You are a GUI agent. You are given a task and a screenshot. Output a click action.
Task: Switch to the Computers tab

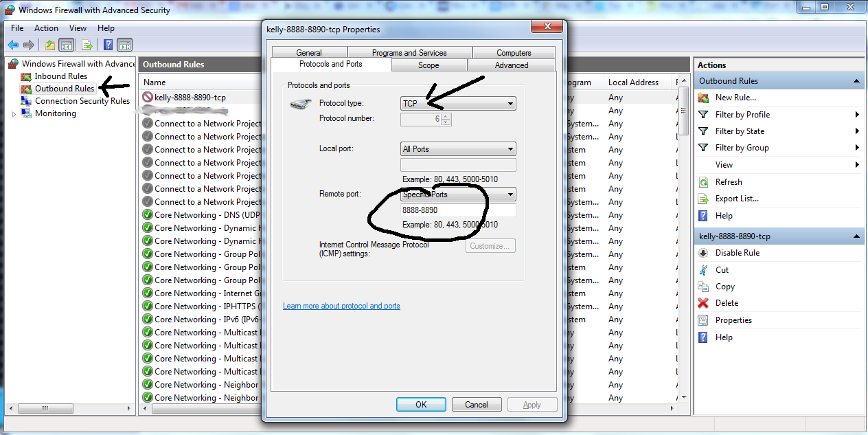514,53
